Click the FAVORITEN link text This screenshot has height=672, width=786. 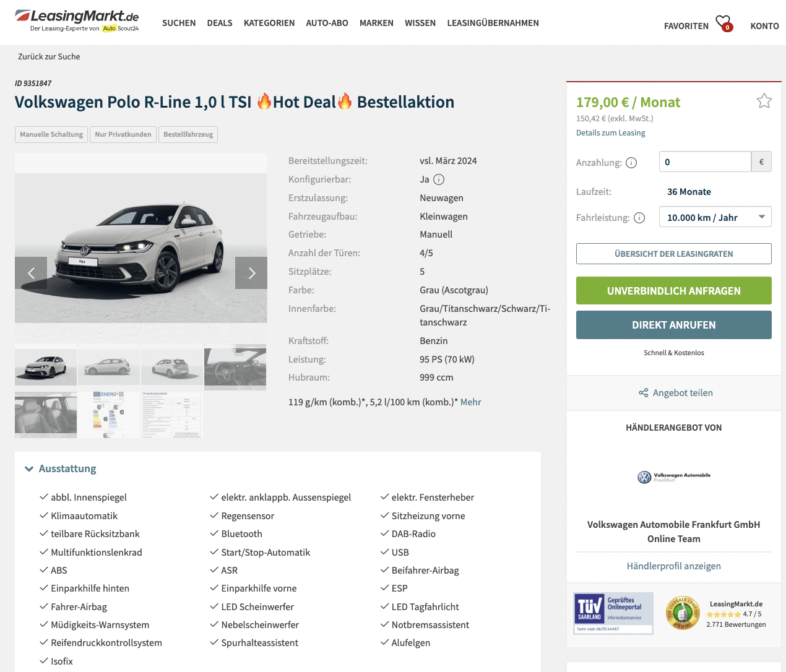(x=686, y=26)
